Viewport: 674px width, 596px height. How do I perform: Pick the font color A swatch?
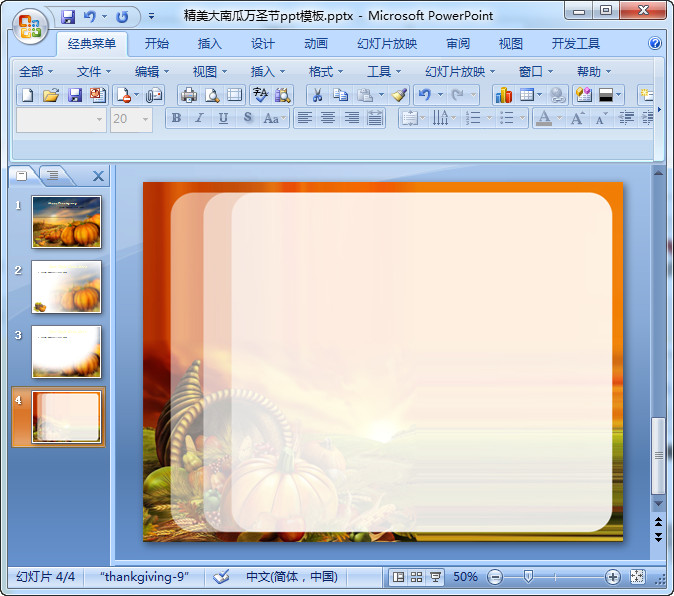coord(544,118)
